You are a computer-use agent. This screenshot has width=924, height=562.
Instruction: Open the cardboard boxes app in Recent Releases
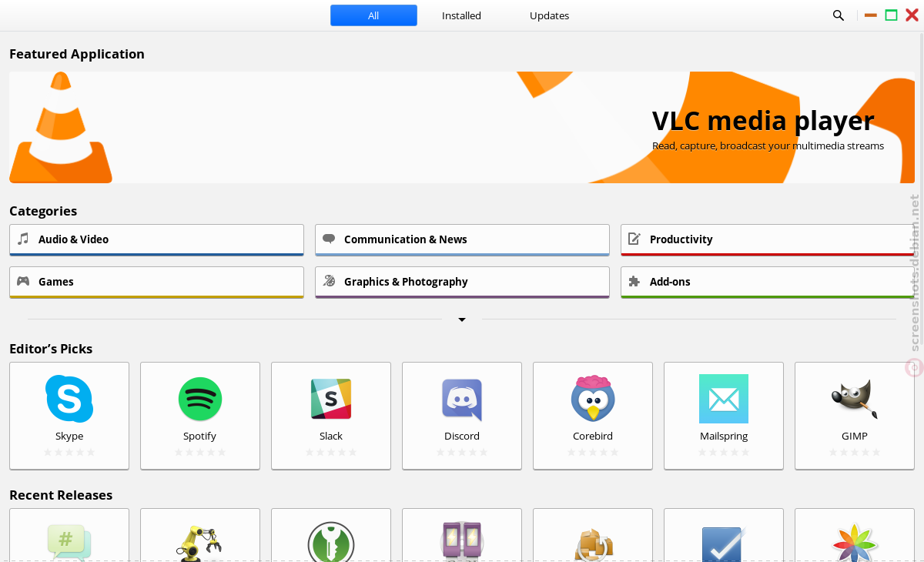[594, 544]
